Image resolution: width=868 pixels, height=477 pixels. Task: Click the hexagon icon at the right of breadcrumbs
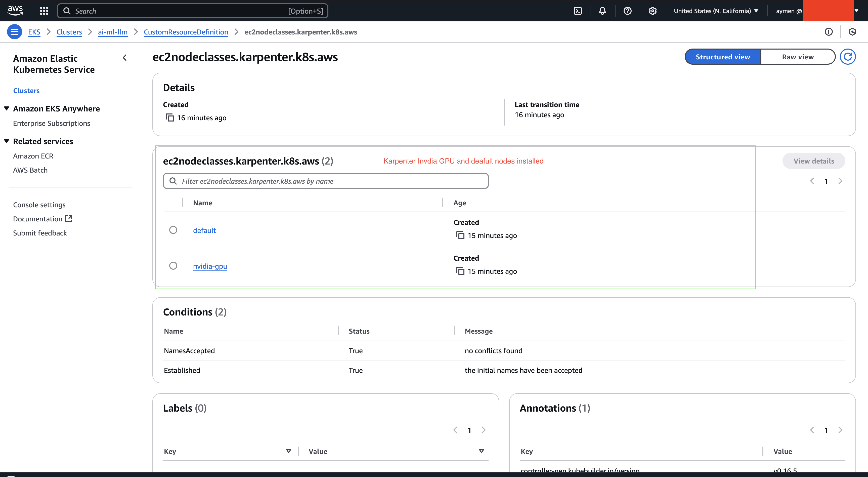point(852,32)
